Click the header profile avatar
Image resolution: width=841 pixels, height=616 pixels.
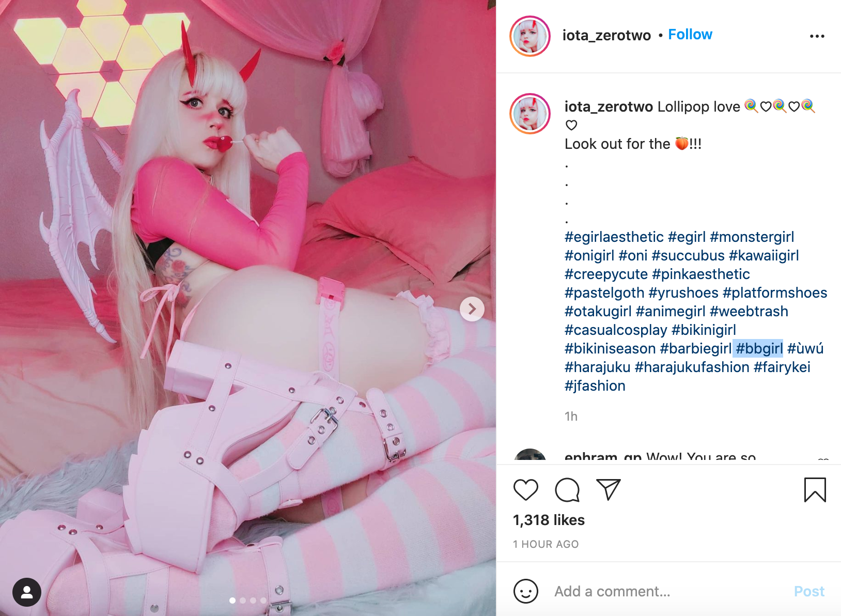[529, 36]
